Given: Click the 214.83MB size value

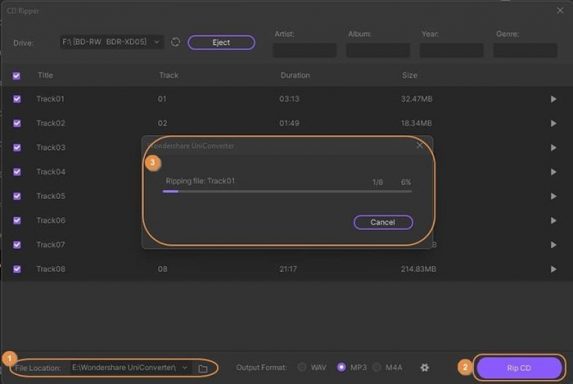Looking at the screenshot, I should (418, 269).
